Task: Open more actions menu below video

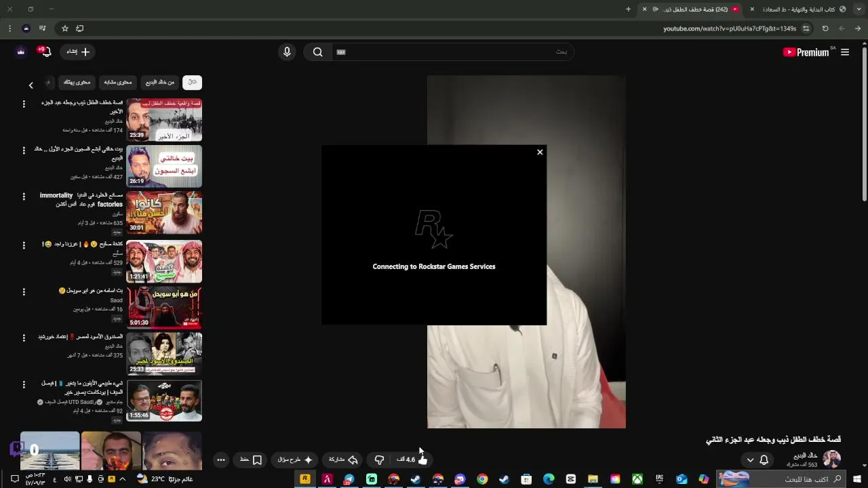Action: pyautogui.click(x=221, y=460)
